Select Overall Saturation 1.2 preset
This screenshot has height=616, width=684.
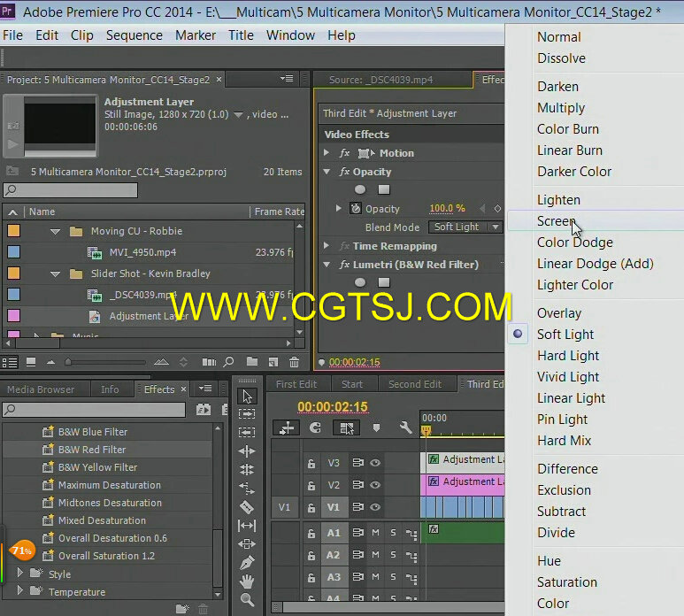point(106,556)
